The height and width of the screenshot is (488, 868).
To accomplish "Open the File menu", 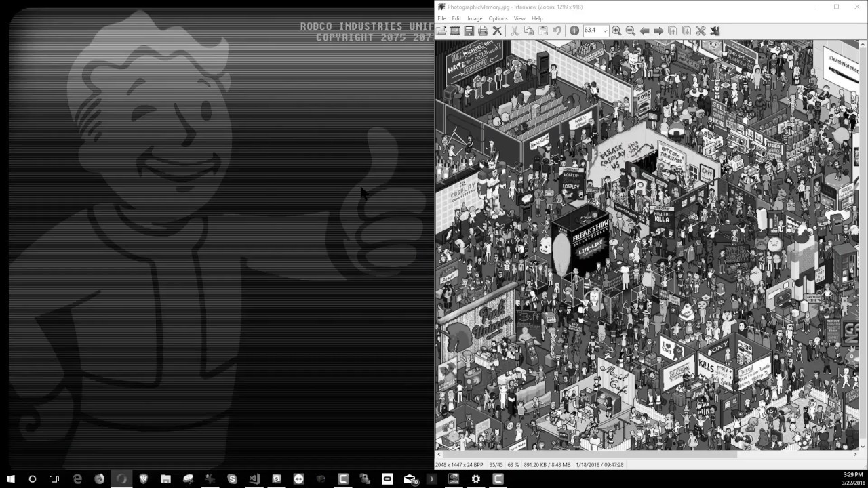I will (441, 18).
